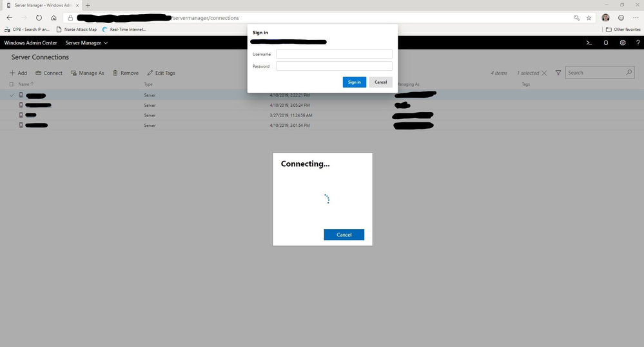Expand the Server Manager dropdown
644x347 pixels.
coord(86,42)
